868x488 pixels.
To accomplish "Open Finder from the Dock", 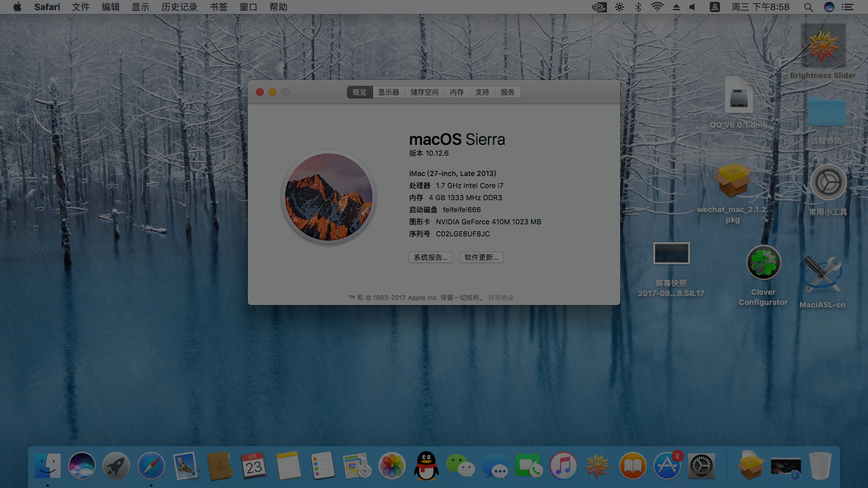I will click(48, 466).
